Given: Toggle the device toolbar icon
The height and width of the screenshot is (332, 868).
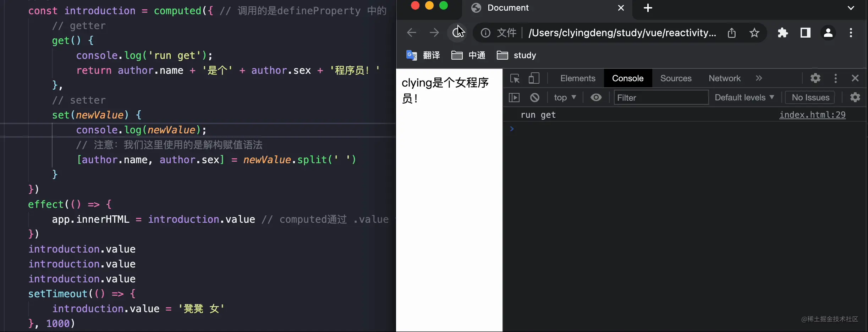Looking at the screenshot, I should (534, 78).
